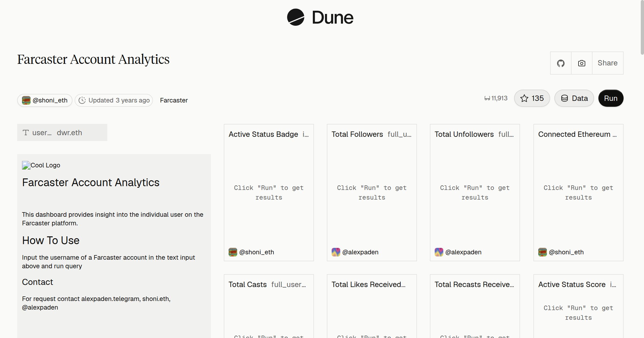This screenshot has width=644, height=338.
Task: Open the GitHub icon link
Action: (x=561, y=63)
